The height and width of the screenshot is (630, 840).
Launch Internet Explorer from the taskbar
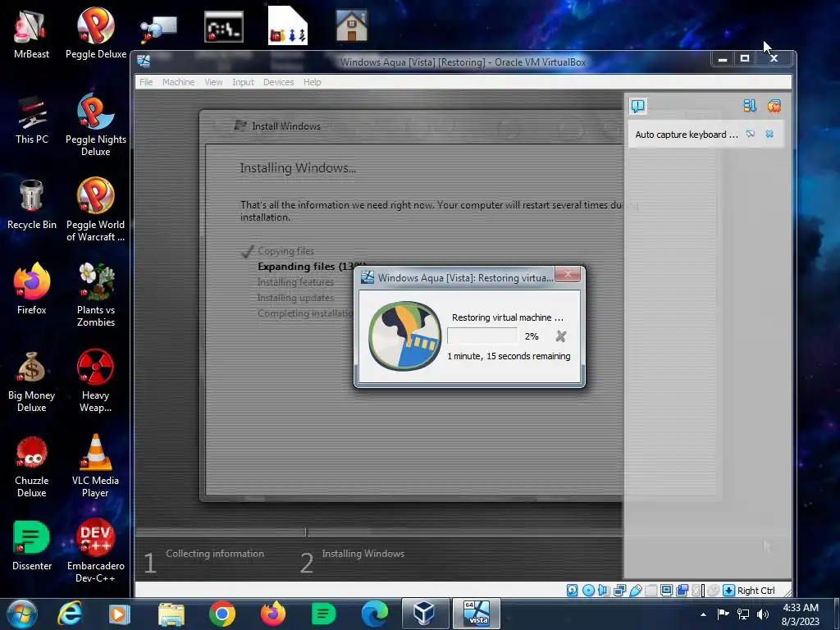click(x=71, y=614)
